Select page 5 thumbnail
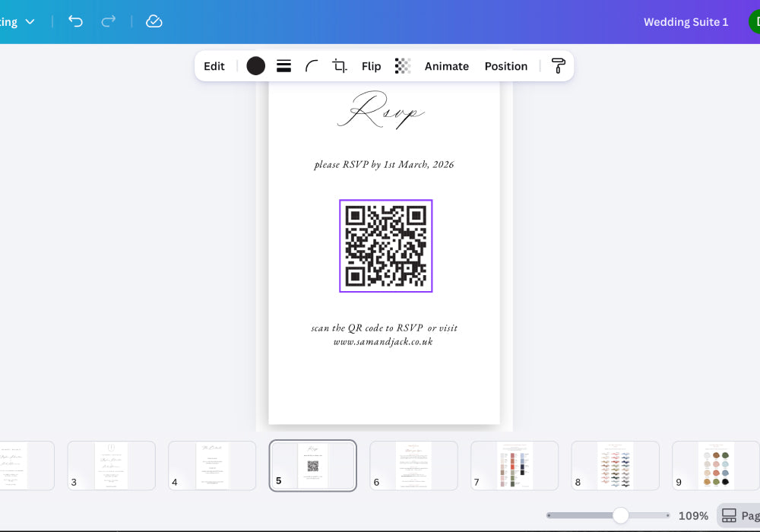The width and height of the screenshot is (760, 532). [x=313, y=466]
